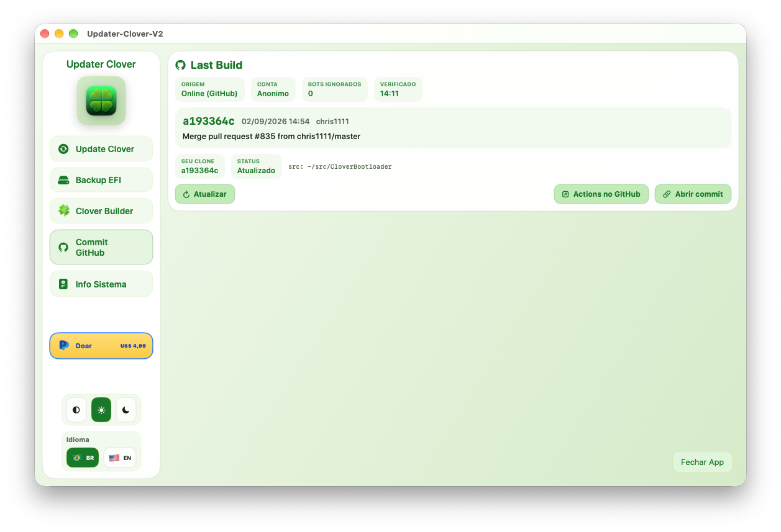
Task: Click author name chris1111
Action: [x=332, y=122]
